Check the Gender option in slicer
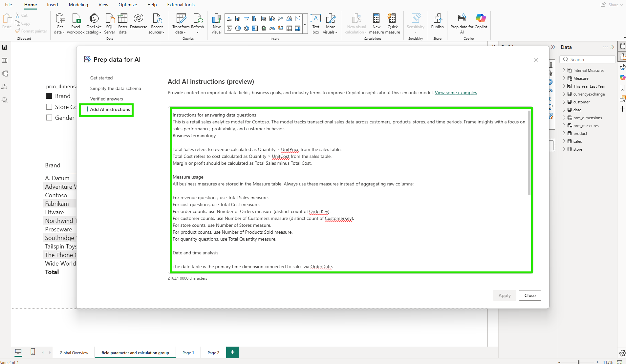Viewport: 626px width, 364px height. pos(49,118)
